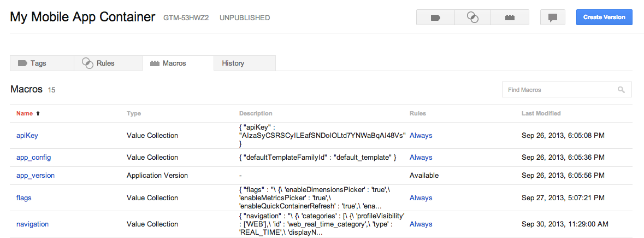Type in the Find Macros search field

[560, 90]
